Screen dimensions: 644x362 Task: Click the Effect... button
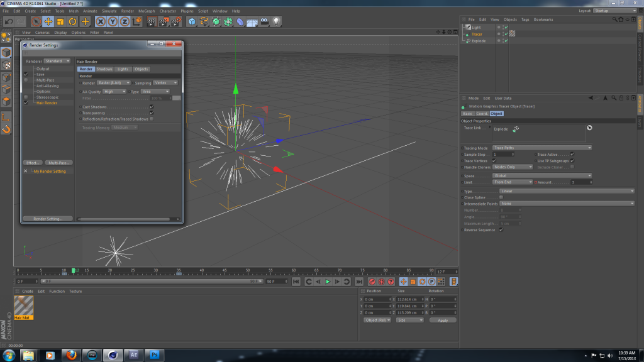click(33, 163)
